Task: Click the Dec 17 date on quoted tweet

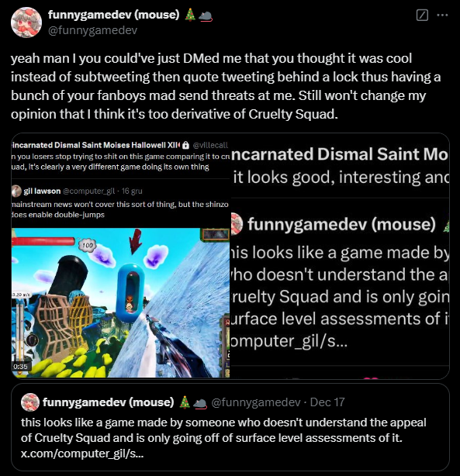Action: click(327, 402)
